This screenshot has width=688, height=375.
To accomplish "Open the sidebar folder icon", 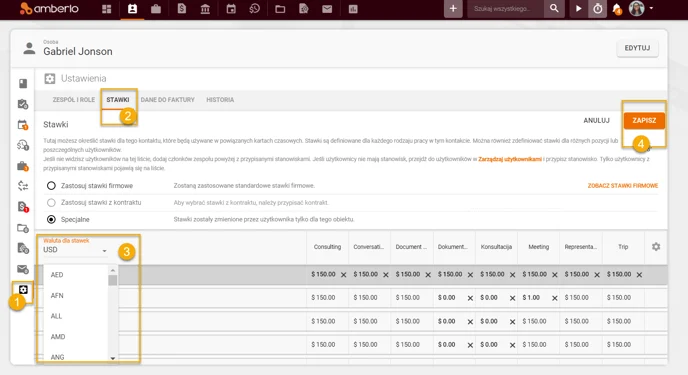I will pyautogui.click(x=23, y=228).
